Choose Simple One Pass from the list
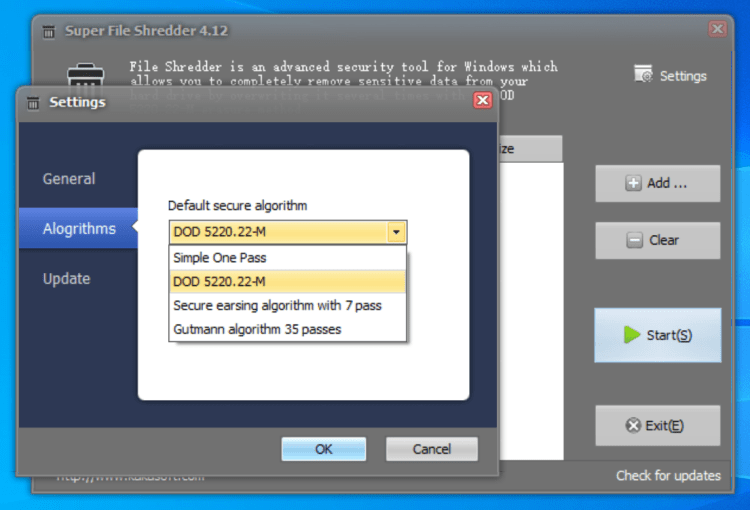This screenshot has height=510, width=750. (x=287, y=258)
